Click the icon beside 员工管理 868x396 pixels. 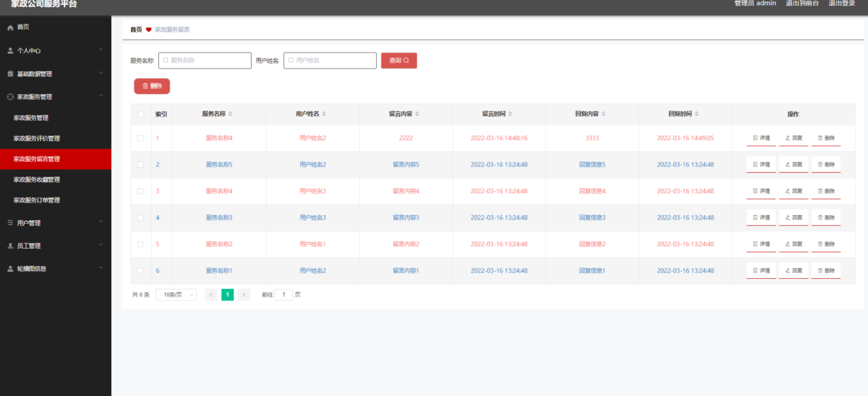coord(10,246)
